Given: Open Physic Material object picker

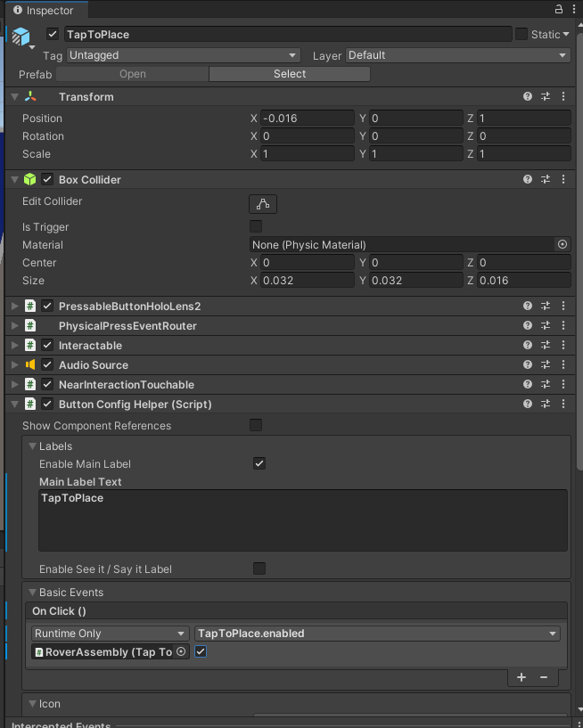Looking at the screenshot, I should point(562,244).
